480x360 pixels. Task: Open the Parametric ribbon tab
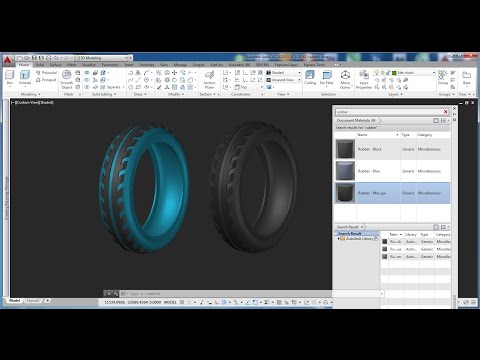tap(110, 65)
